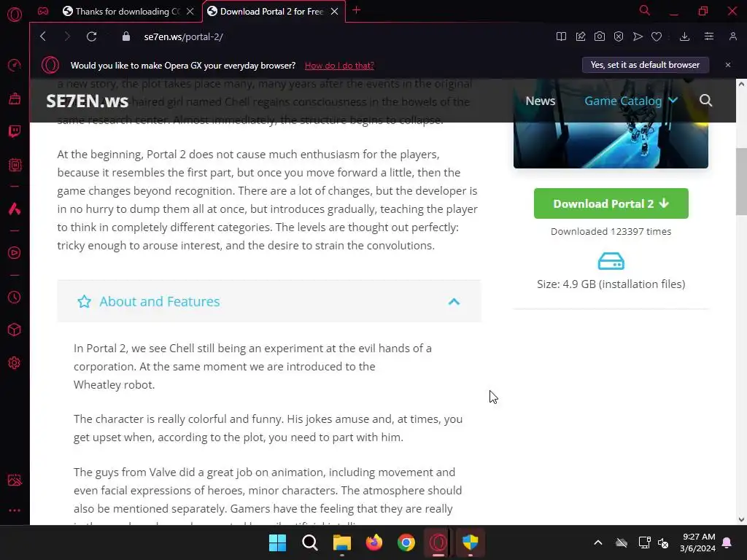Open a new tab with plus button
Image resolution: width=747 pixels, height=560 pixels.
click(x=356, y=10)
